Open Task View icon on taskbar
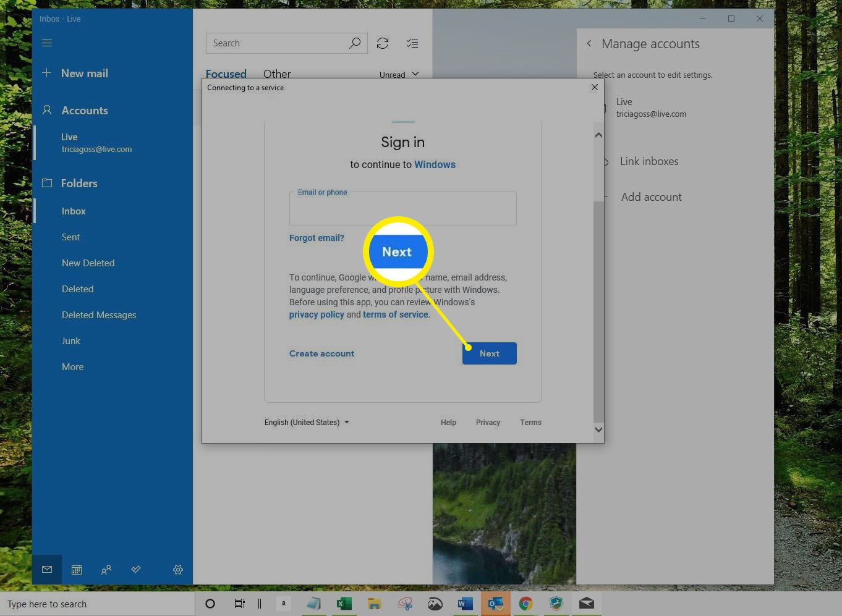The width and height of the screenshot is (842, 616). [x=239, y=604]
